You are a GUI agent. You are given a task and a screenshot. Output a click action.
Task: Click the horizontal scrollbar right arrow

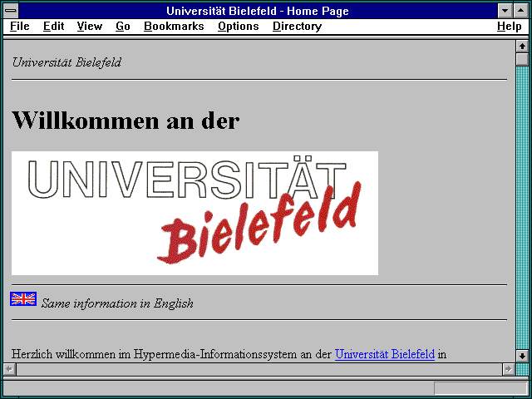[x=508, y=369]
